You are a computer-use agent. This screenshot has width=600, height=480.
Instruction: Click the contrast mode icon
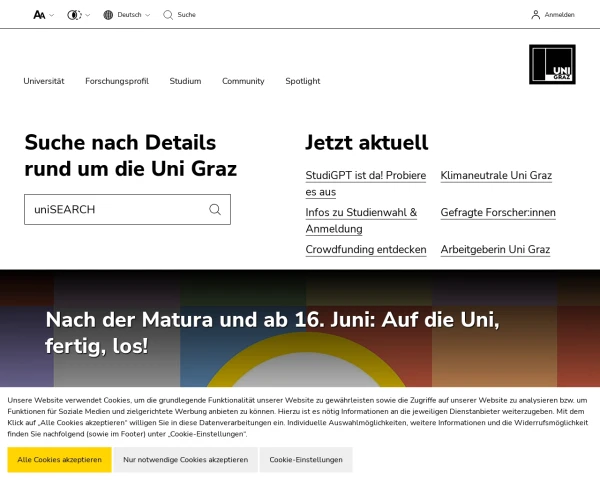click(74, 15)
